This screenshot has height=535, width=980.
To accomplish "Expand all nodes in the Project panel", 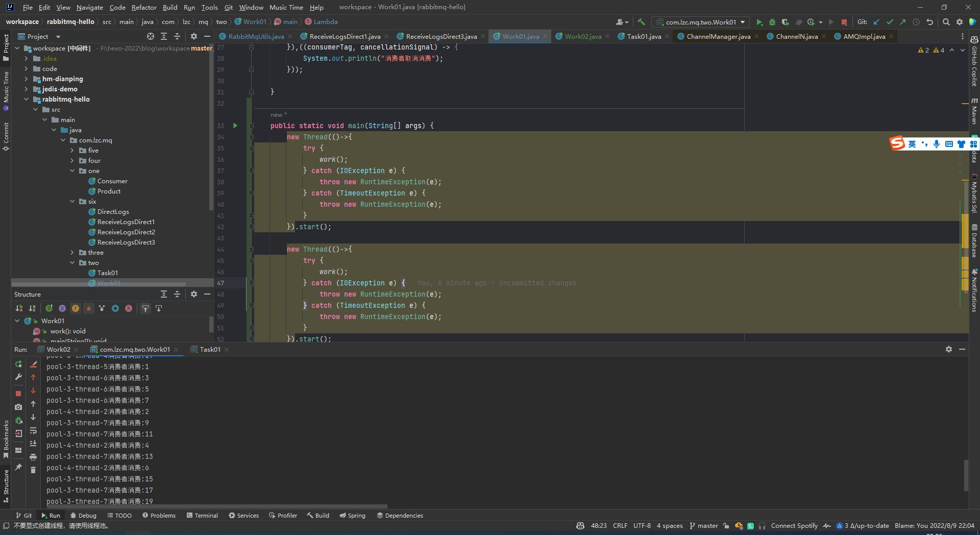I will pyautogui.click(x=164, y=36).
